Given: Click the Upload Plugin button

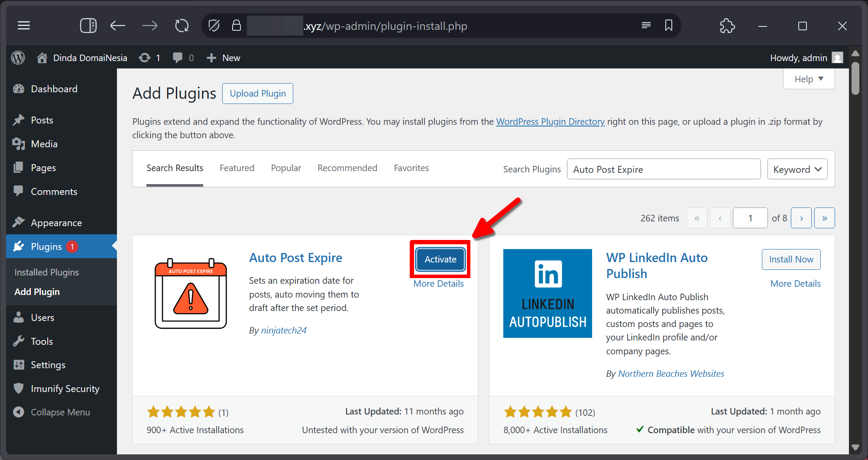Looking at the screenshot, I should point(258,94).
